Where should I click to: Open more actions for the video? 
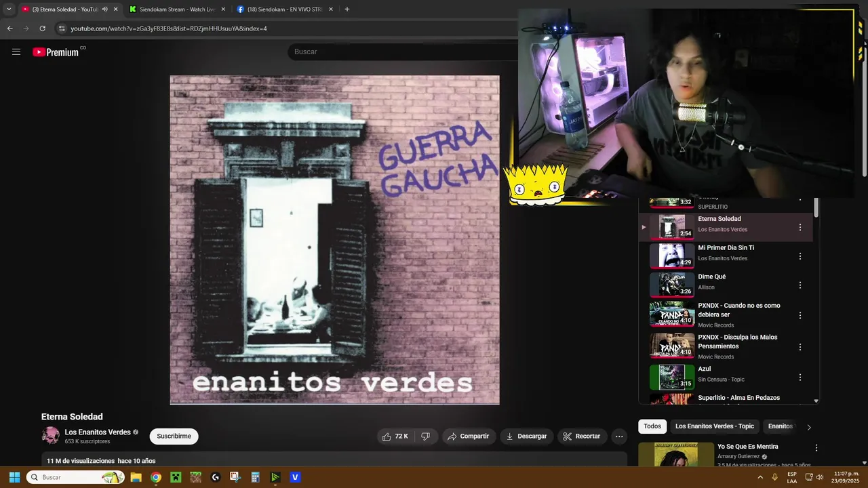pos(619,436)
